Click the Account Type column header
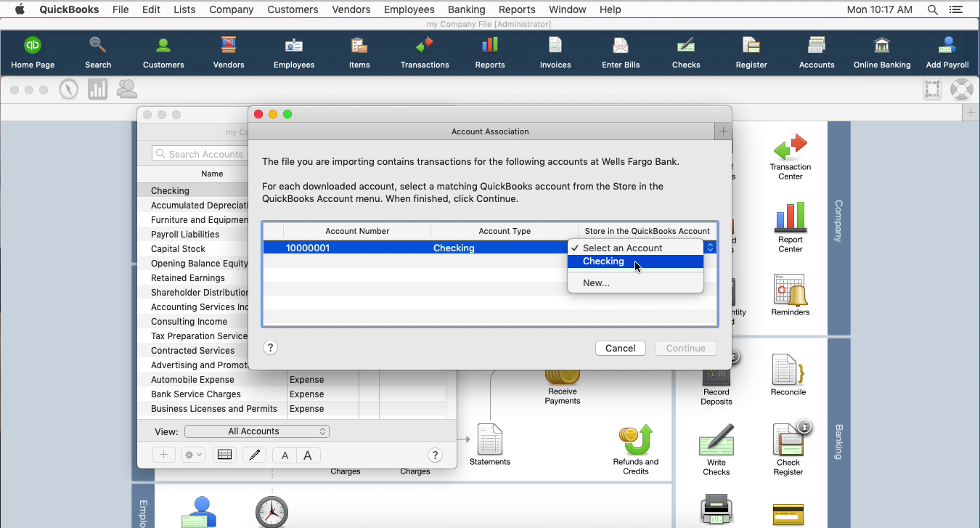Viewport: 980px width, 528px height. pos(505,231)
